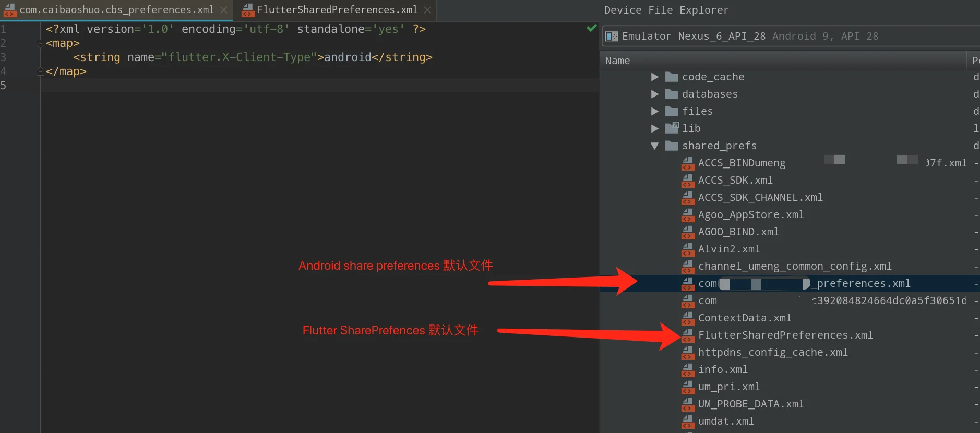The height and width of the screenshot is (433, 980).
Task: Click FlutterSharedPreferences.xml tree file icon
Action: tap(688, 335)
